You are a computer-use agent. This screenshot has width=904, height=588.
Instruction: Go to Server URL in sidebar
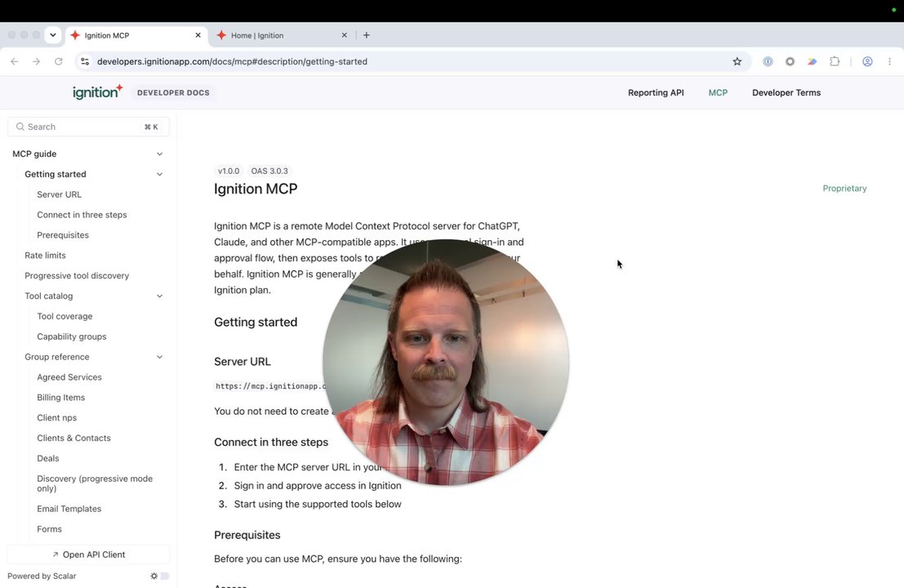tap(59, 194)
